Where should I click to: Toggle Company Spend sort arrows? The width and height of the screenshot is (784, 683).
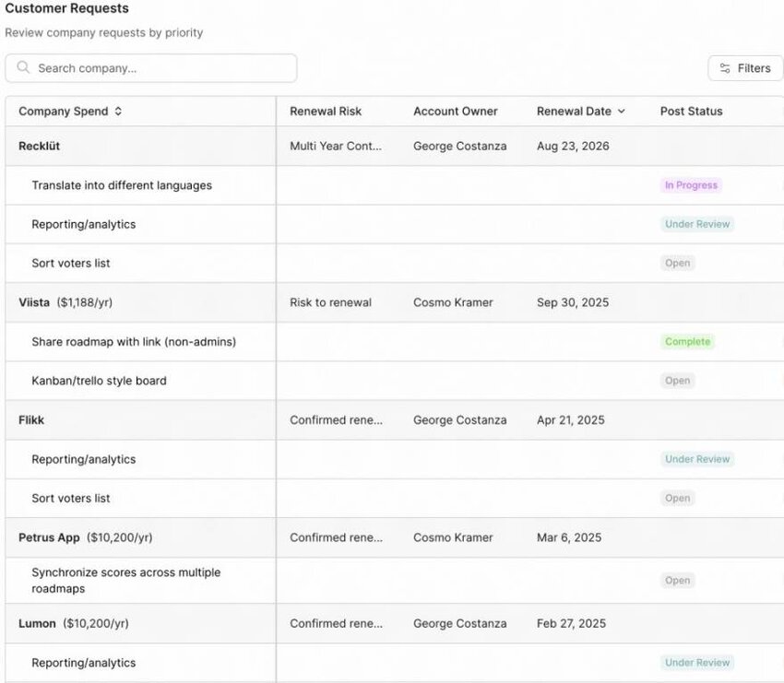point(118,112)
